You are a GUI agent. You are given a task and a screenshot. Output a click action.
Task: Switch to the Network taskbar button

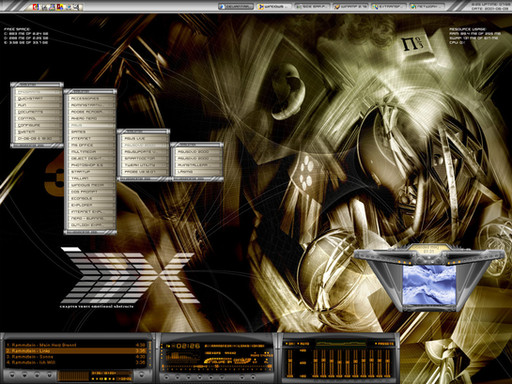pos(428,6)
